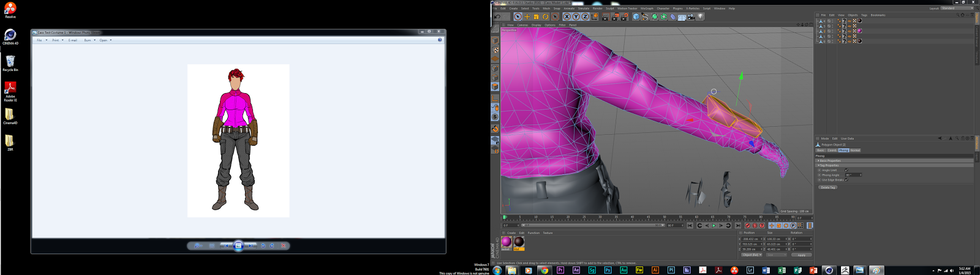Delete the picture in Photo Viewer
Image resolution: width=980 pixels, height=275 pixels.
[x=284, y=246]
